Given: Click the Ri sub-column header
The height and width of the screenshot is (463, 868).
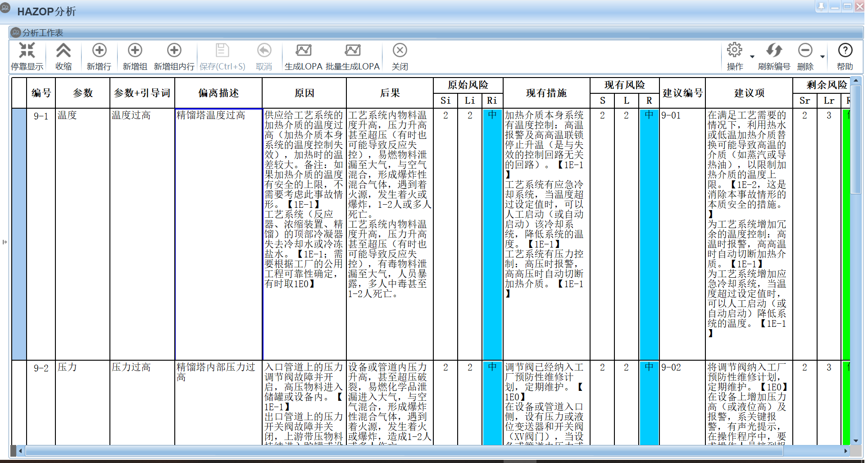Looking at the screenshot, I should [x=492, y=101].
